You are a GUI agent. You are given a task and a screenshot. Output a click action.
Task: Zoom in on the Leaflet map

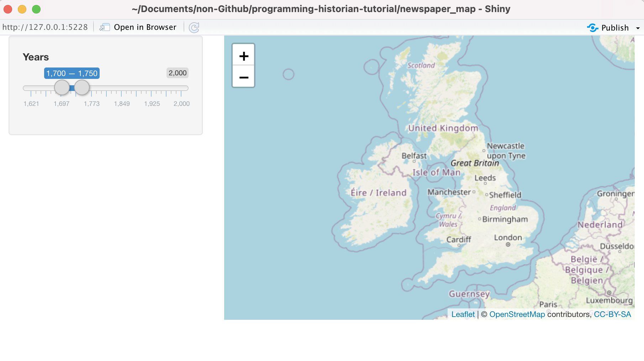243,55
